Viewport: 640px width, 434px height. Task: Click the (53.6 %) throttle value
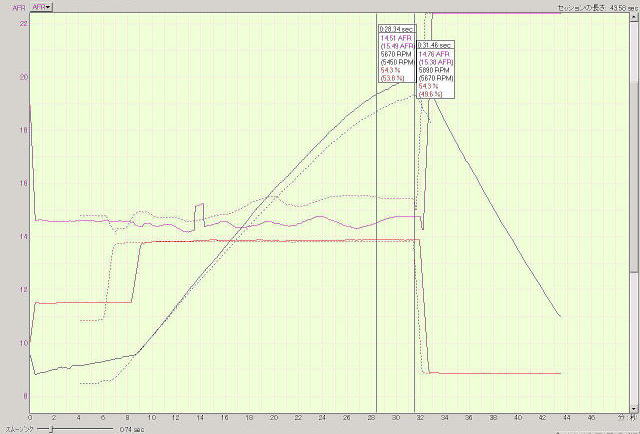pyautogui.click(x=392, y=78)
